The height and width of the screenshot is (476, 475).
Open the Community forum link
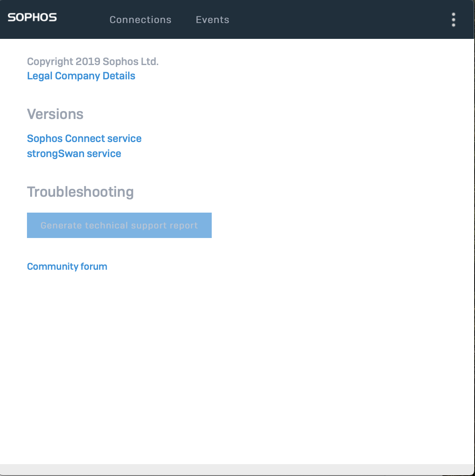(x=67, y=266)
